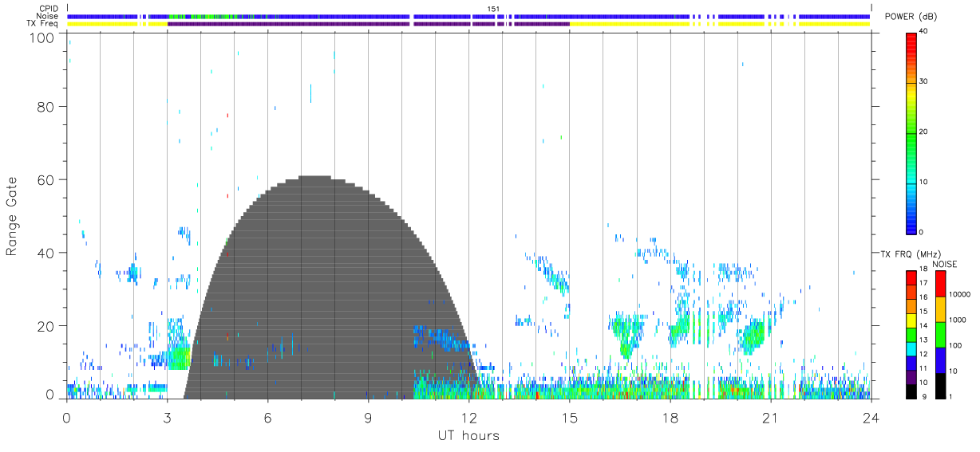Click the 6 tick on UT hours axis

pos(268,417)
